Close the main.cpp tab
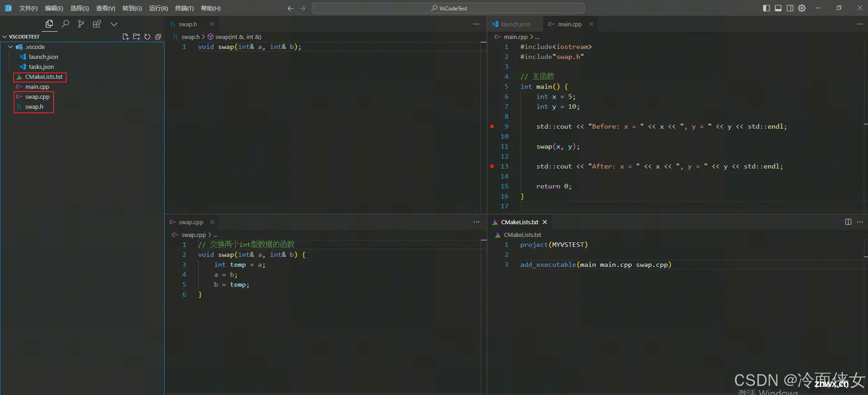 pos(591,24)
